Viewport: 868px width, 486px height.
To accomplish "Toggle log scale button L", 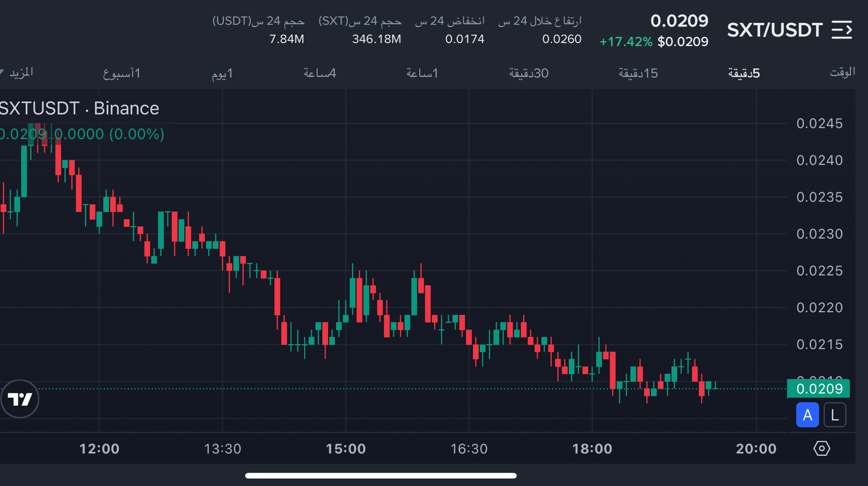I will click(834, 415).
